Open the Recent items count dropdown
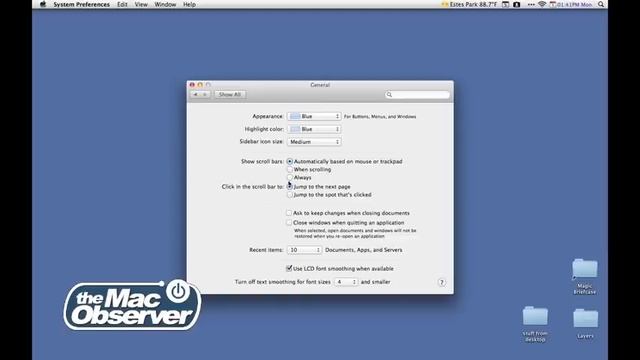640x360 pixels. (304, 250)
